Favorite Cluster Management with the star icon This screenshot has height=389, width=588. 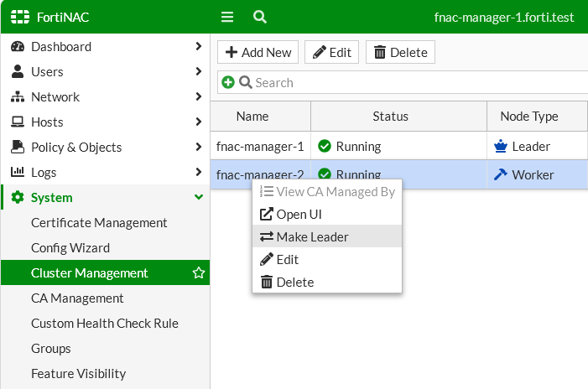click(x=198, y=272)
